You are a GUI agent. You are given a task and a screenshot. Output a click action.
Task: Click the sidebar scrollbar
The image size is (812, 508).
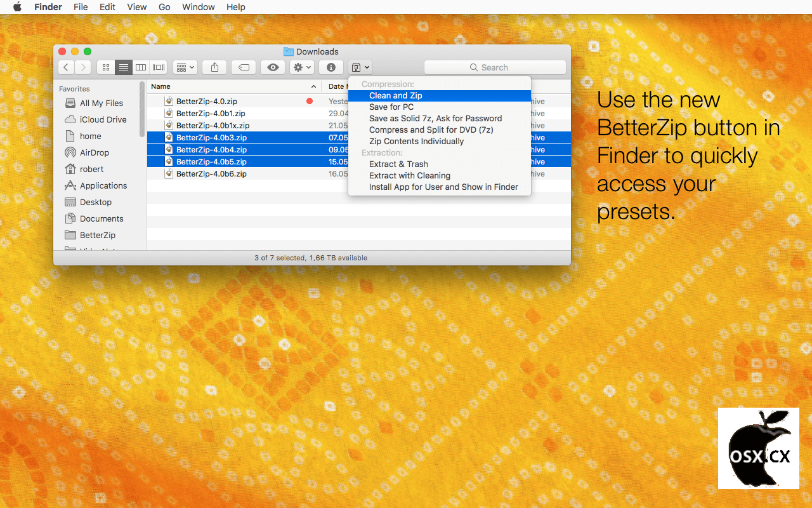click(142, 109)
